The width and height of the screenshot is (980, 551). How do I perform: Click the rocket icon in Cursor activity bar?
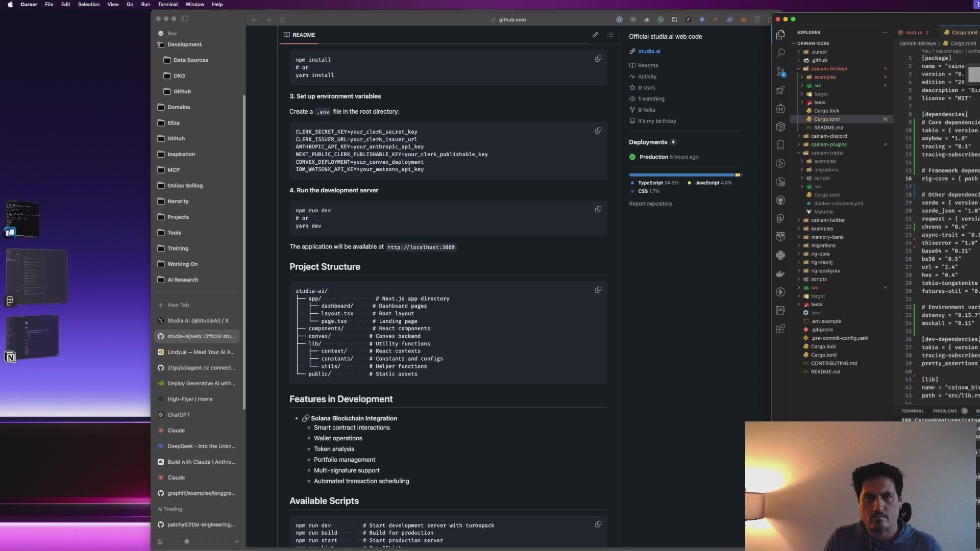(x=780, y=90)
